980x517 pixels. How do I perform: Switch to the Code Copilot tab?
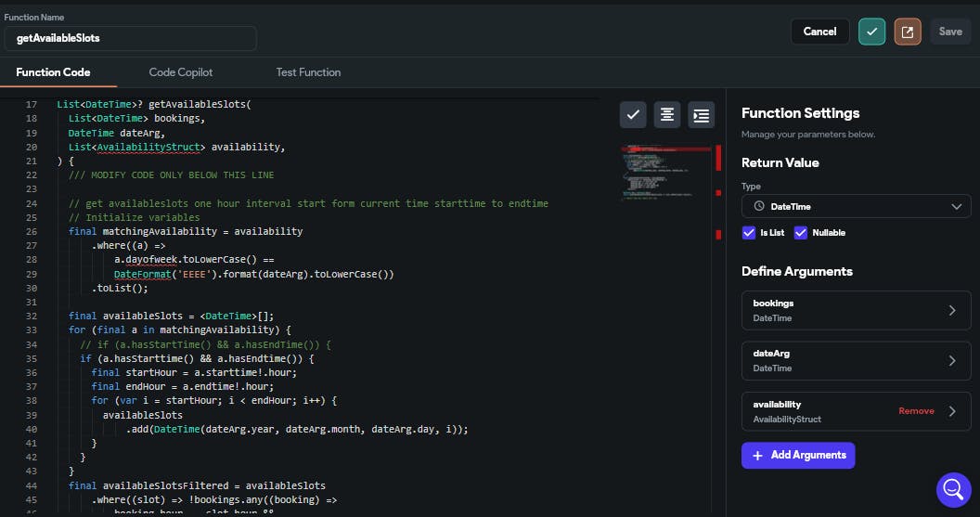[x=181, y=72]
